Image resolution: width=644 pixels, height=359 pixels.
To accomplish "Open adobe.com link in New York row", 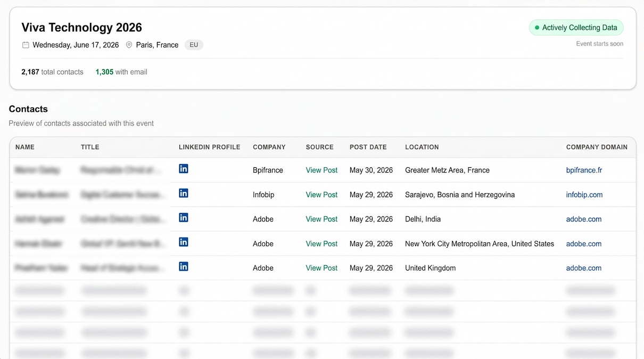I will point(584,244).
